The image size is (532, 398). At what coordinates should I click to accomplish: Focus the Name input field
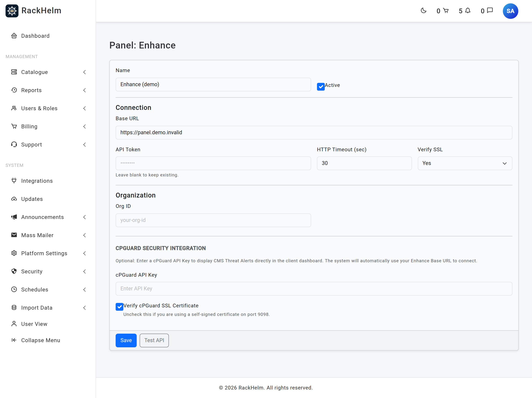[x=213, y=85]
